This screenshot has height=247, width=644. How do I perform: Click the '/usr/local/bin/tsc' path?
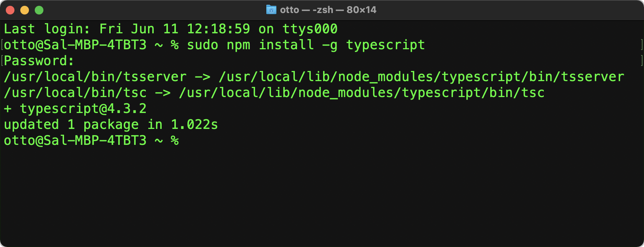click(75, 93)
